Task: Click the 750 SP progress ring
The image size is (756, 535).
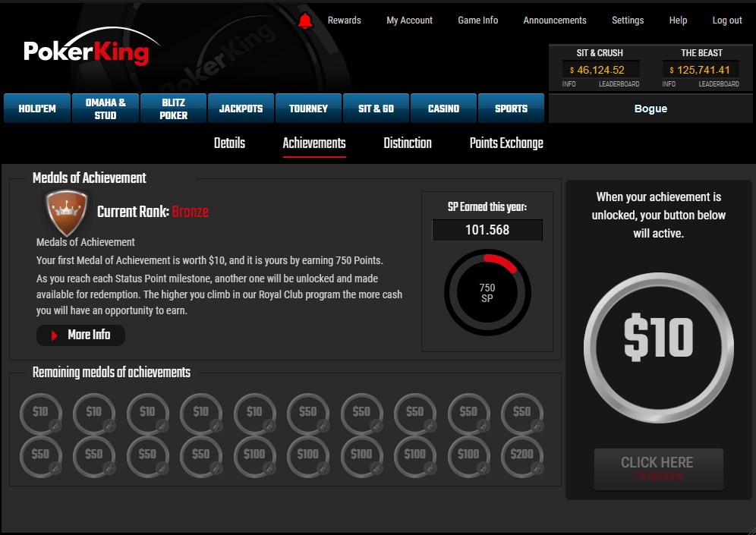Action: point(487,293)
